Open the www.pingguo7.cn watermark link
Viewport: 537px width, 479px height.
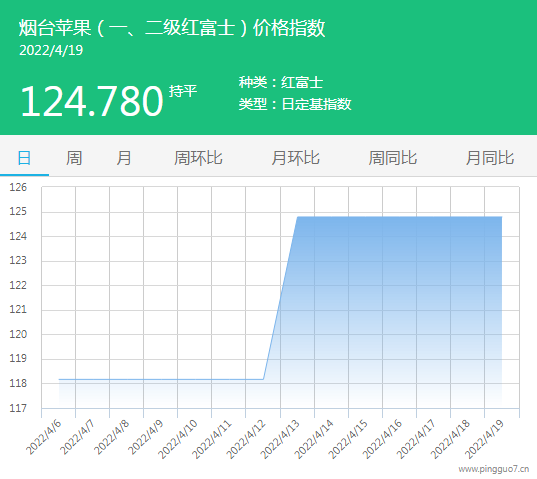pyautogui.click(x=494, y=469)
